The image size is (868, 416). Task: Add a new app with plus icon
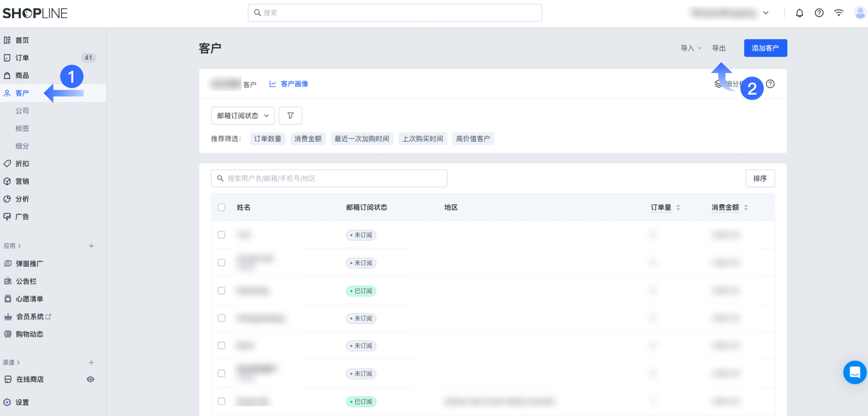(91, 246)
